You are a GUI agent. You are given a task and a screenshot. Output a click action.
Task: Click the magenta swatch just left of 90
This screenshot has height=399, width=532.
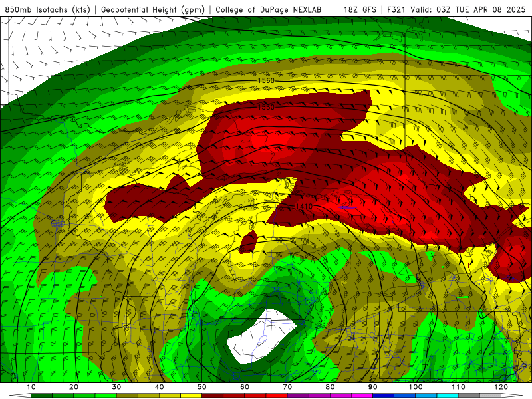[x=362, y=396]
